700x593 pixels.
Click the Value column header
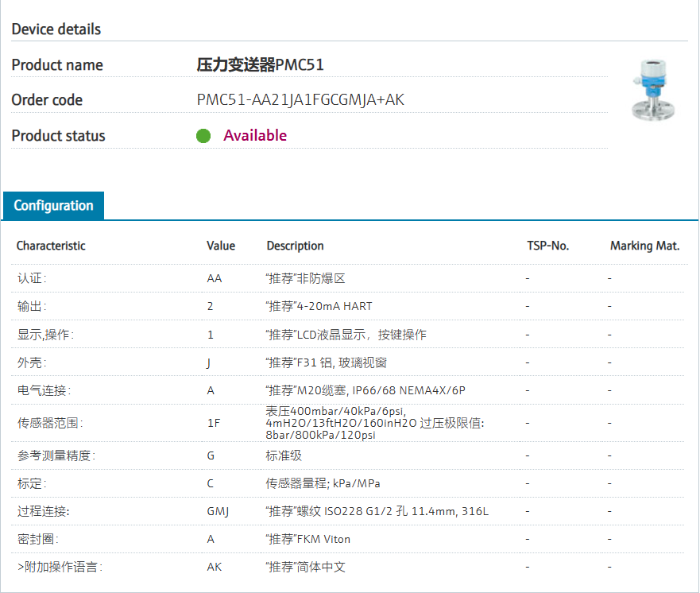221,246
